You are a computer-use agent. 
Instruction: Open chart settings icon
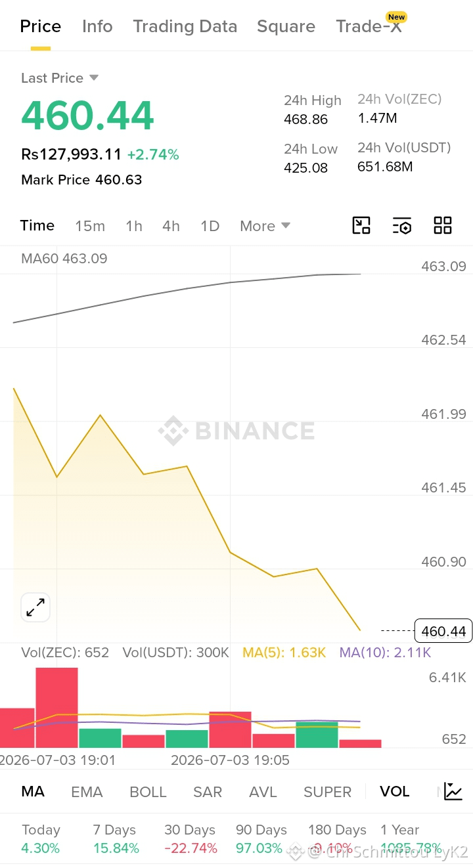pyautogui.click(x=402, y=225)
